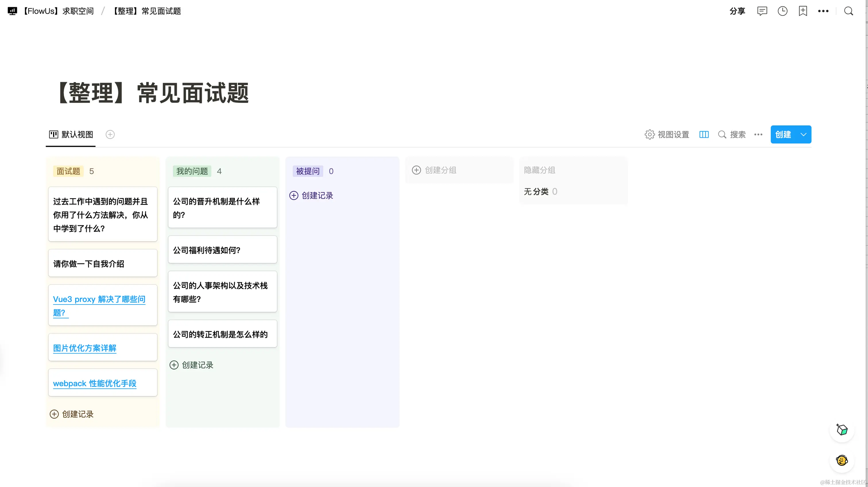This screenshot has width=868, height=487.
Task: Open the 无 分类 hidden group
Action: click(x=540, y=191)
